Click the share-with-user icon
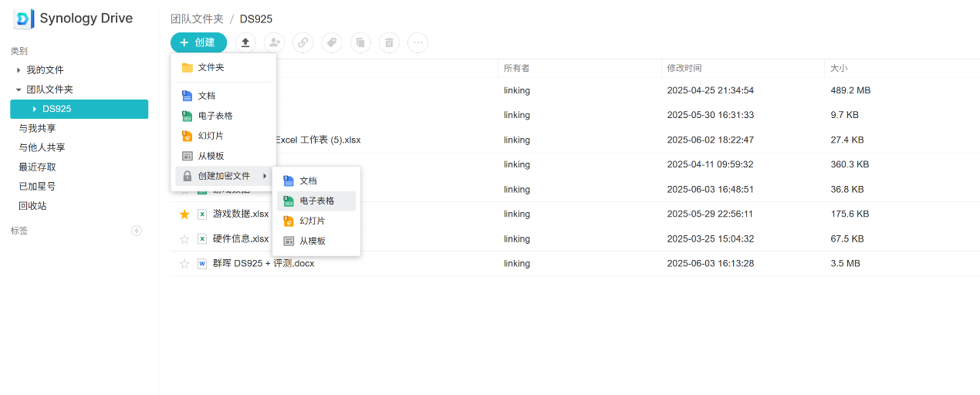The width and height of the screenshot is (980, 395). point(274,42)
